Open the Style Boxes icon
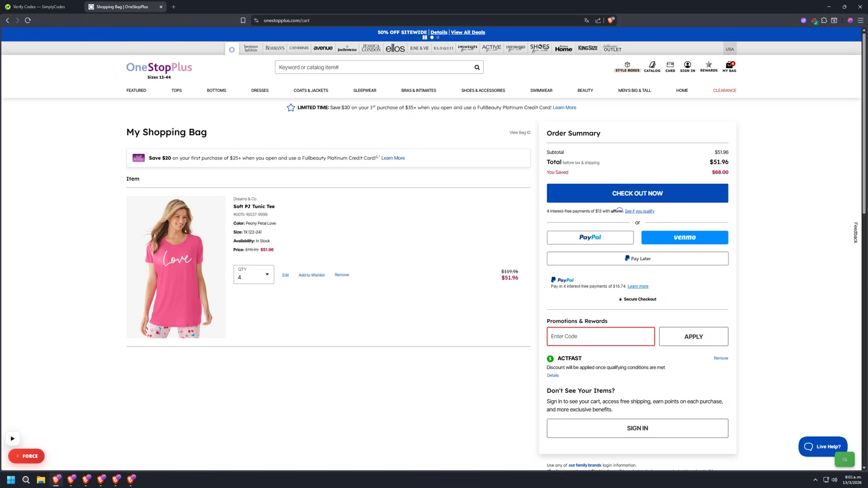The image size is (868, 488). [627, 66]
